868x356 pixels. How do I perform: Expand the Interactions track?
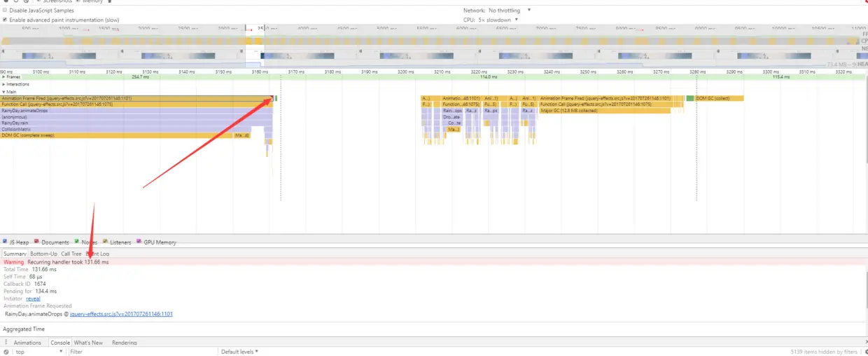click(x=3, y=84)
